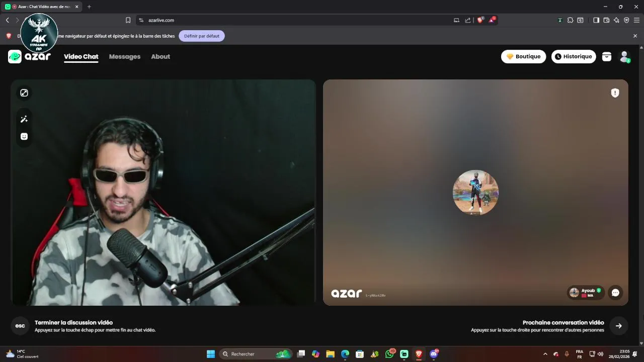Select the Azar browser tab
Screen dimensions: 644x362
(x=42, y=7)
